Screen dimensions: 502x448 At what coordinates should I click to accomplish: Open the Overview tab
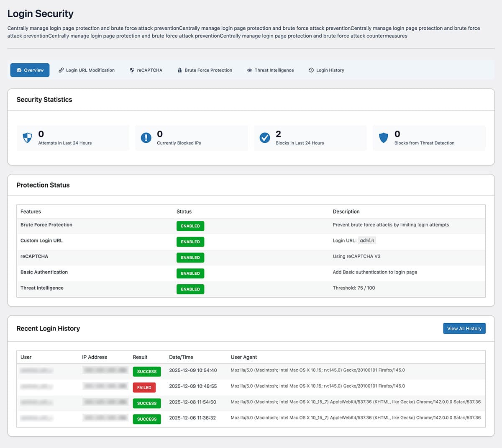(30, 70)
